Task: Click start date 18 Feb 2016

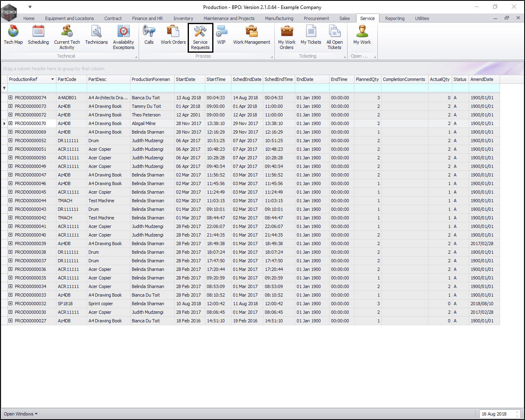Action: [190, 321]
